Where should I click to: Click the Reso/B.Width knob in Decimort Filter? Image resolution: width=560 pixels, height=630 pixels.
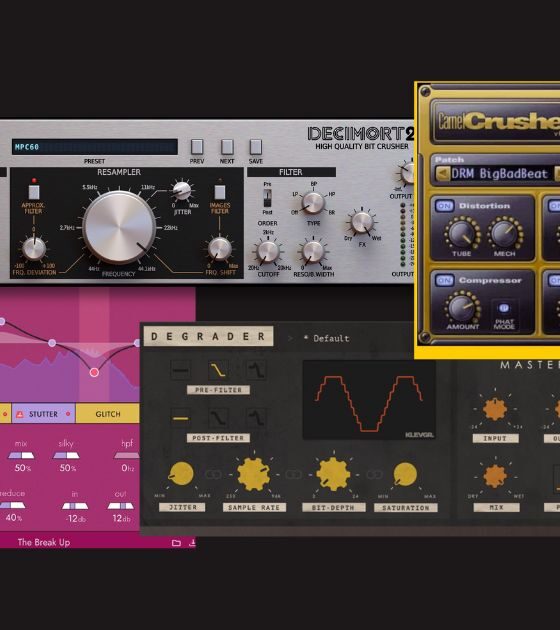[313, 253]
